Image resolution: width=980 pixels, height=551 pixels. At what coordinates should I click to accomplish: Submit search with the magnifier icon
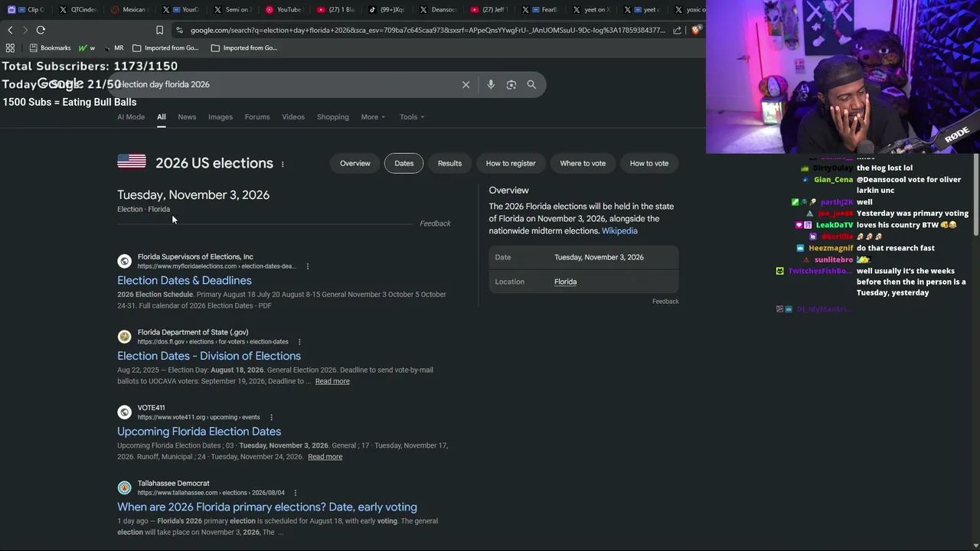coord(531,84)
